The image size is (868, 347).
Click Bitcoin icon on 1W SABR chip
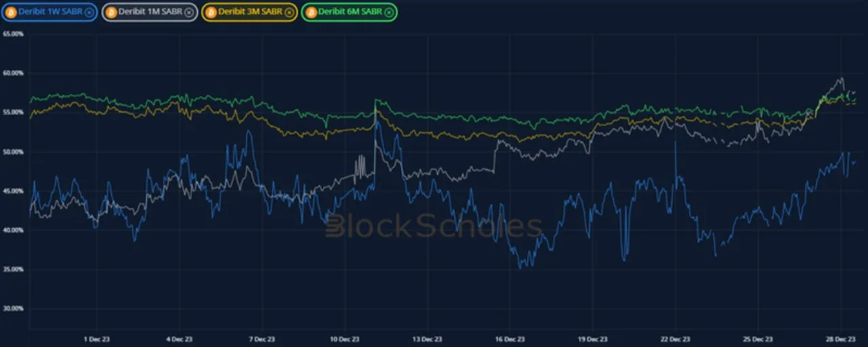coord(12,12)
